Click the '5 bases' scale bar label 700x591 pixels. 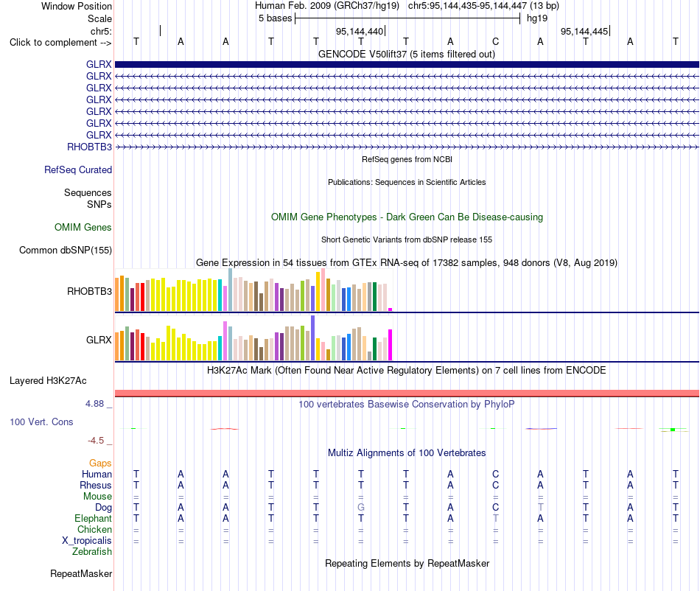click(x=275, y=18)
